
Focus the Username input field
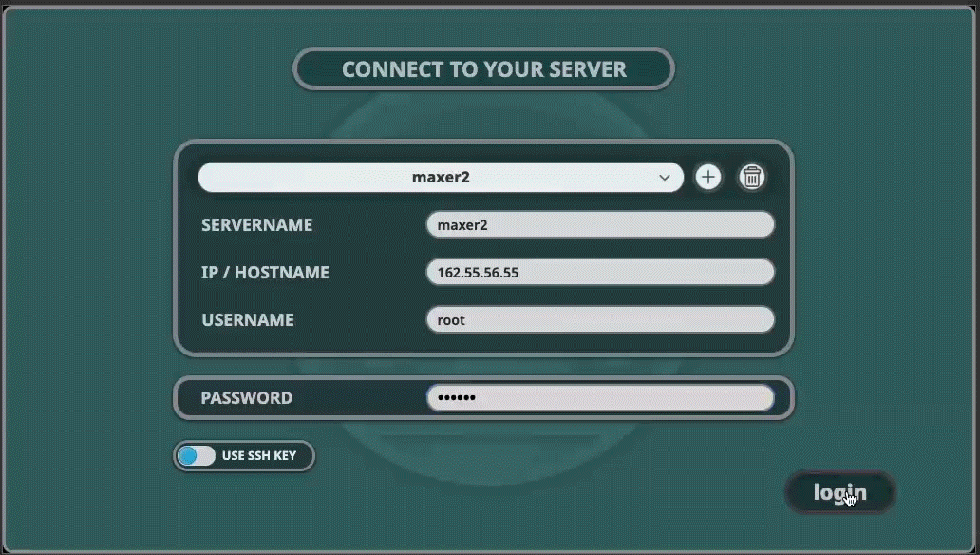(600, 319)
